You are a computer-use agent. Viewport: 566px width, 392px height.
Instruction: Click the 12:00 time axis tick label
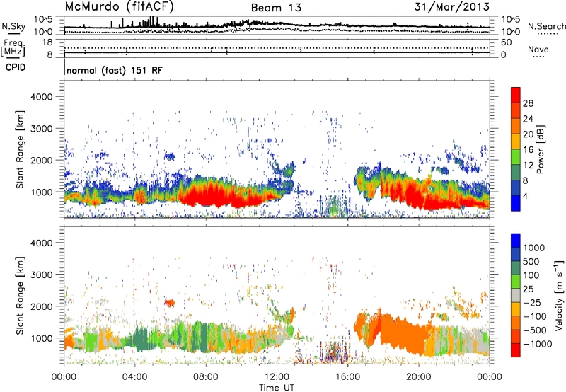[x=277, y=377]
